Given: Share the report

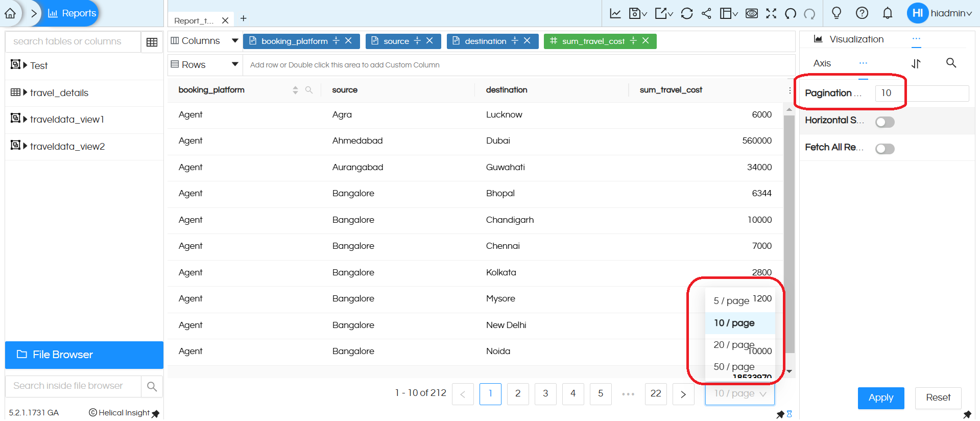Looking at the screenshot, I should point(706,13).
